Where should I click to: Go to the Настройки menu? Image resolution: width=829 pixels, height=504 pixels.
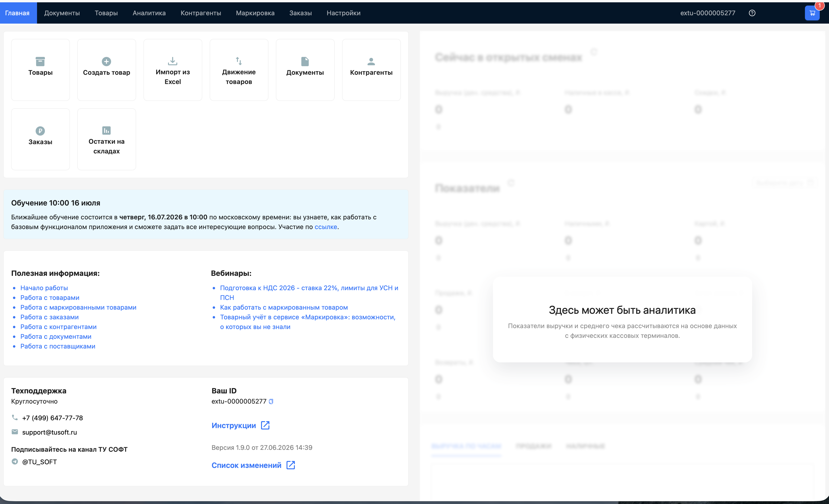343,13
